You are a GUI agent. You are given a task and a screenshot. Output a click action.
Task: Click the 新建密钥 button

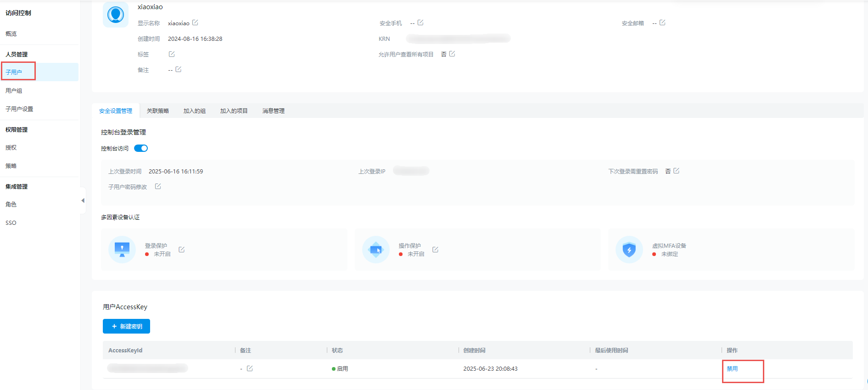(x=126, y=326)
